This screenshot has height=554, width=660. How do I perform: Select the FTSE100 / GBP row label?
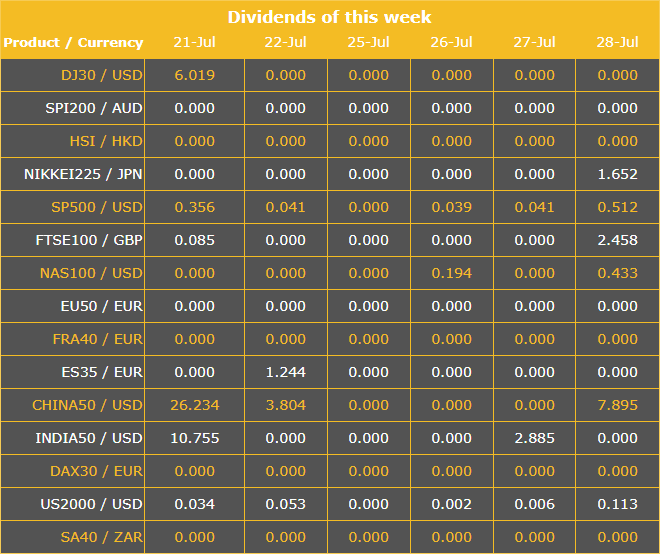click(89, 240)
